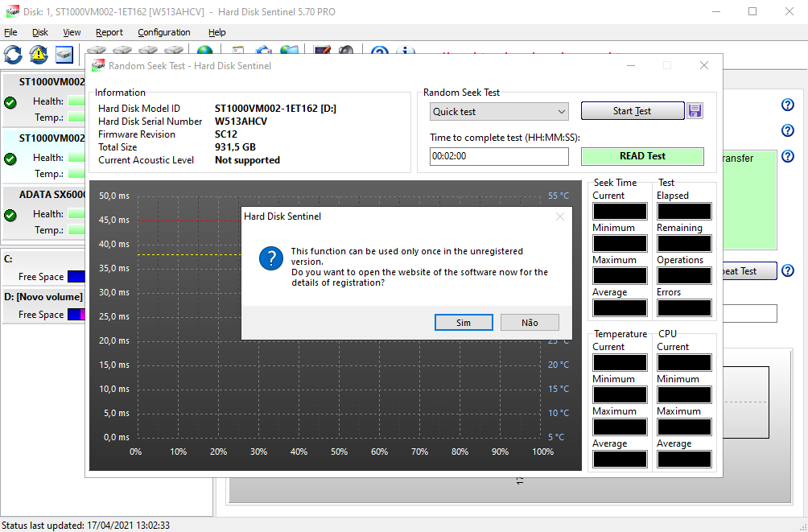Close the Random Seek Test window
This screenshot has width=808, height=532.
pyautogui.click(x=704, y=65)
